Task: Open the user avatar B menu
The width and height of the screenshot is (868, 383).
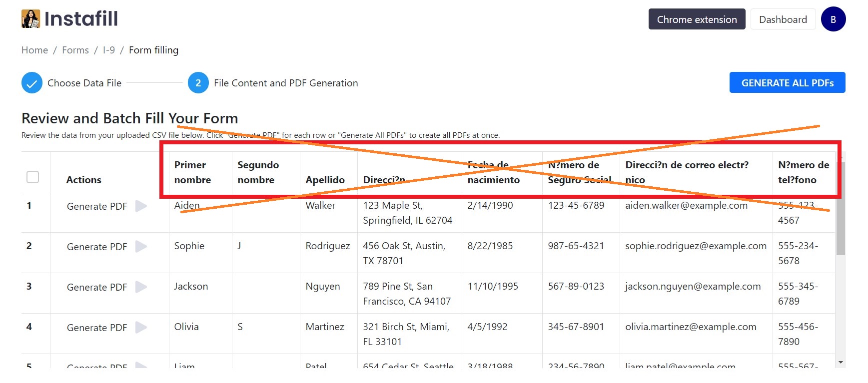Action: pyautogui.click(x=833, y=19)
